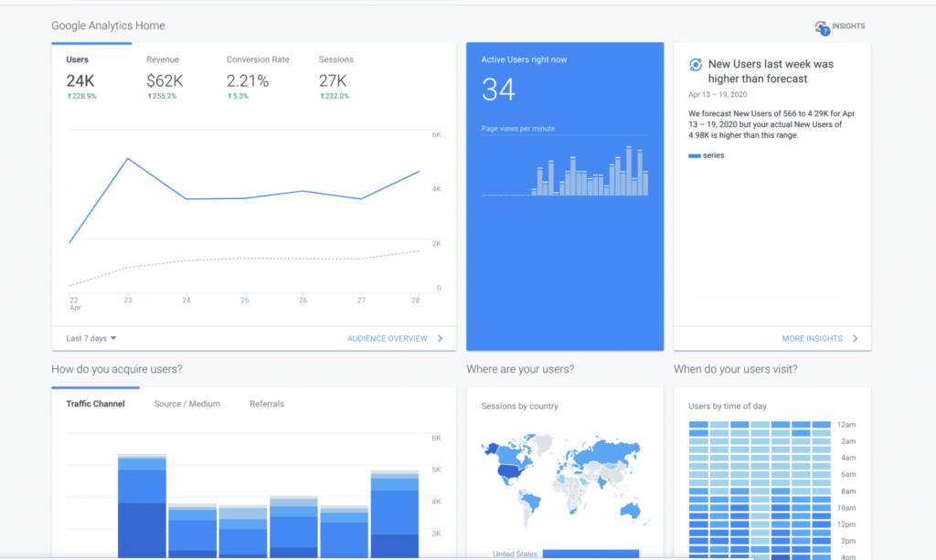Screen dimensions: 936x560
Task: Click the tallest bar in traffic channel chart
Action: (142, 505)
